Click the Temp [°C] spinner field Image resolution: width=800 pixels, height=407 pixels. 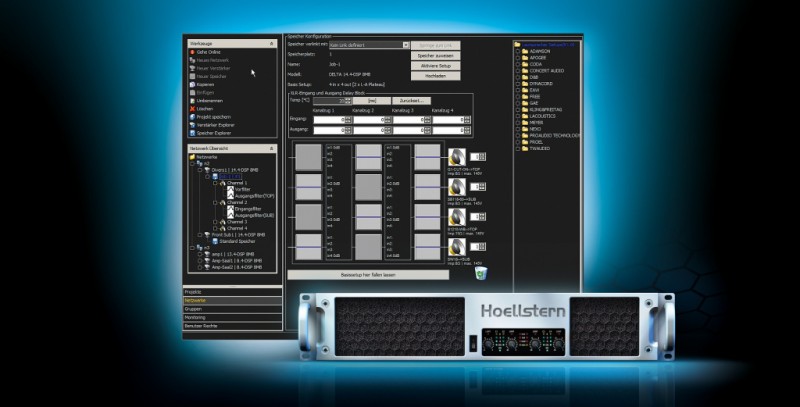332,101
